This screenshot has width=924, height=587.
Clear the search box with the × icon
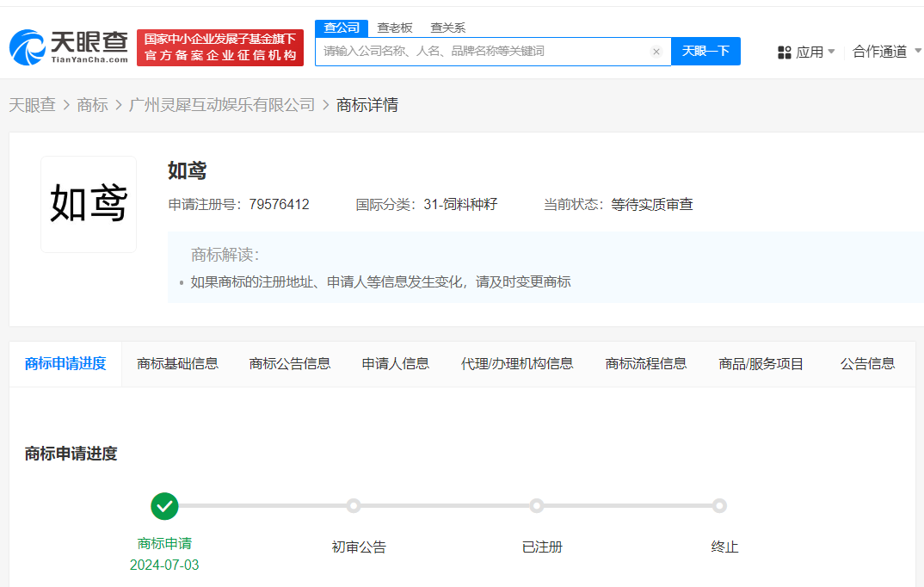pos(656,51)
